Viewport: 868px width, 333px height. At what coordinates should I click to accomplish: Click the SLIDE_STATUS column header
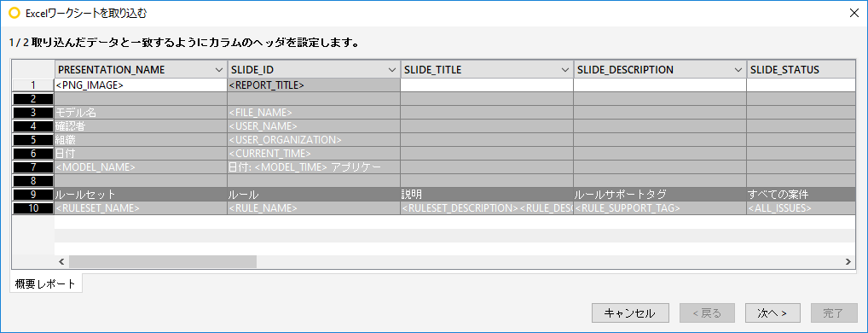[x=800, y=70]
